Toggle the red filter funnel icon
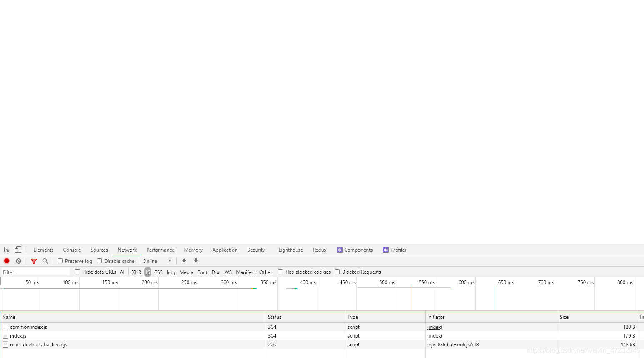This screenshot has width=644, height=358. click(34, 261)
